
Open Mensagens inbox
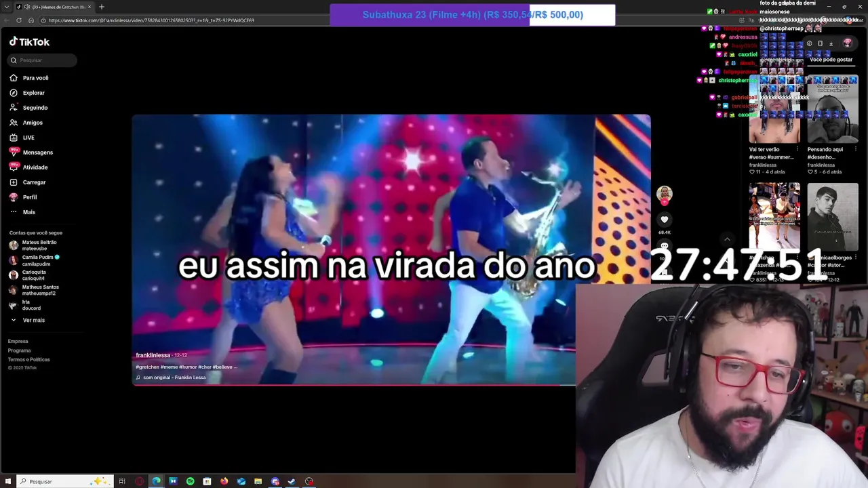coord(31,152)
